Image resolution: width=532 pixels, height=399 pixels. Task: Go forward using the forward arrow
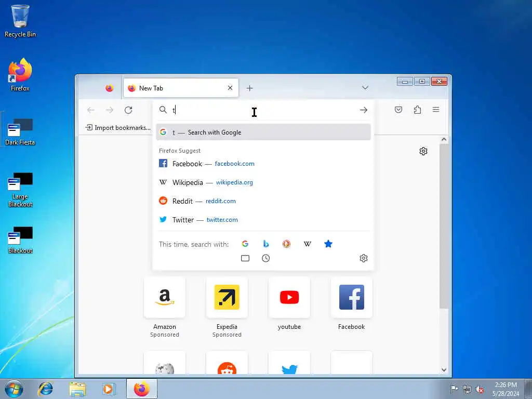110,110
